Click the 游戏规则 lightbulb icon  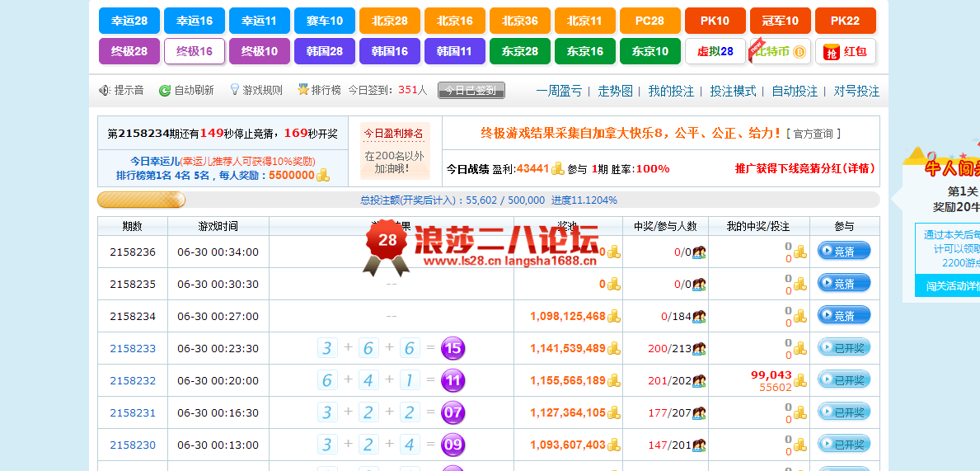coord(234,90)
